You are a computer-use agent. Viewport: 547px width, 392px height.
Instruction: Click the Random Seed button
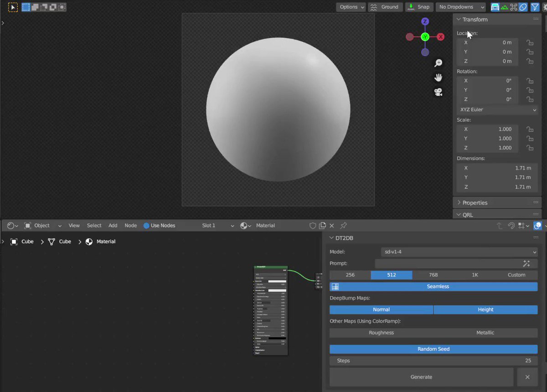(433, 349)
